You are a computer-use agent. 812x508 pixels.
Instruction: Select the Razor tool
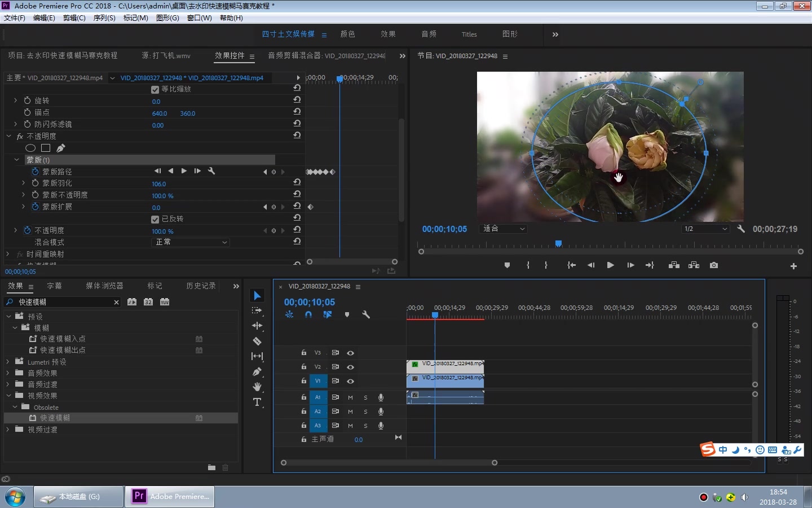(x=257, y=341)
